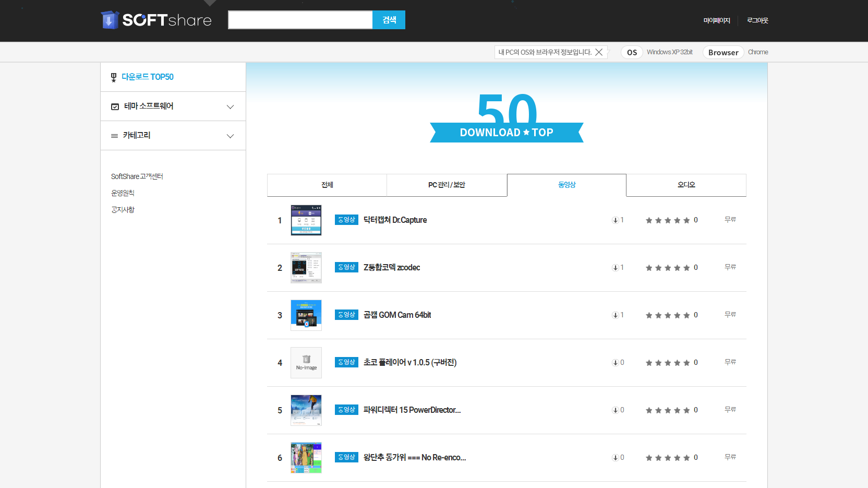Image resolution: width=868 pixels, height=488 pixels.
Task: Open the 카테고리 menu label
Action: coord(137,135)
